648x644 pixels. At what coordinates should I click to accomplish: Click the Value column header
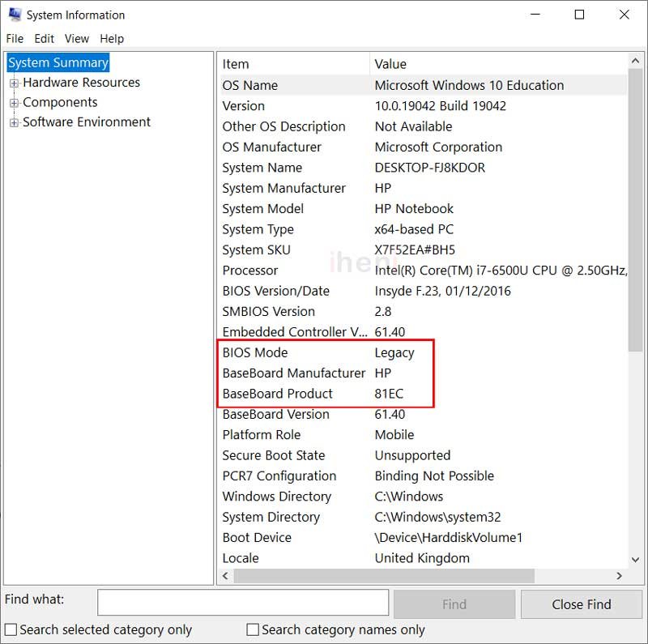coord(498,64)
